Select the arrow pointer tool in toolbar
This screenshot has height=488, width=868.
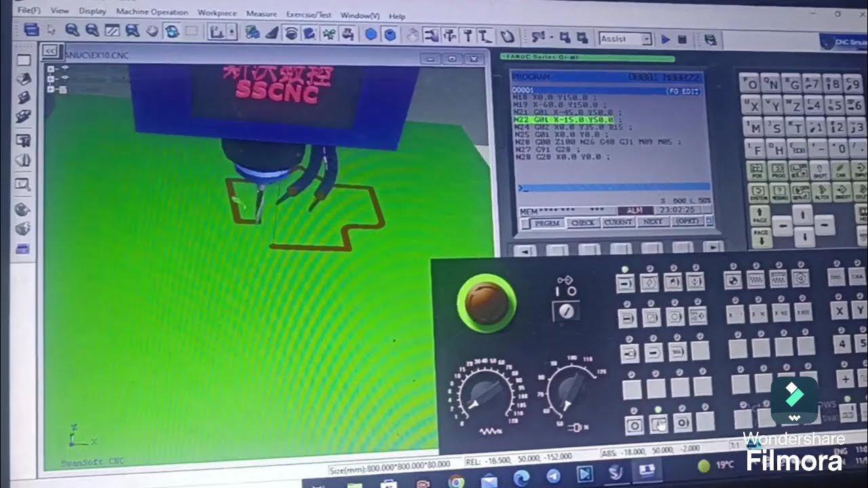[51, 30]
